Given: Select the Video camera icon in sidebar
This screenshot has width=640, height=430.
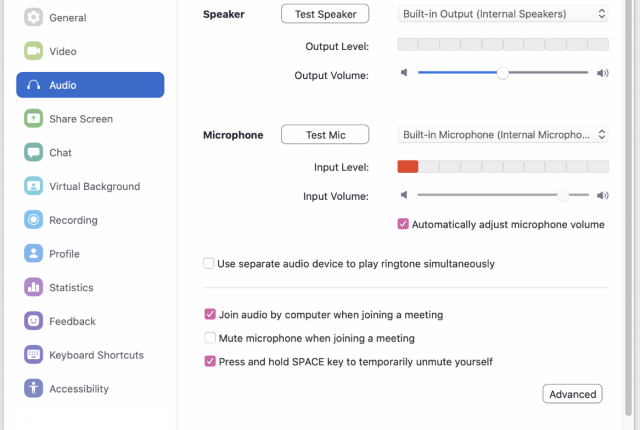Looking at the screenshot, I should coord(33,51).
